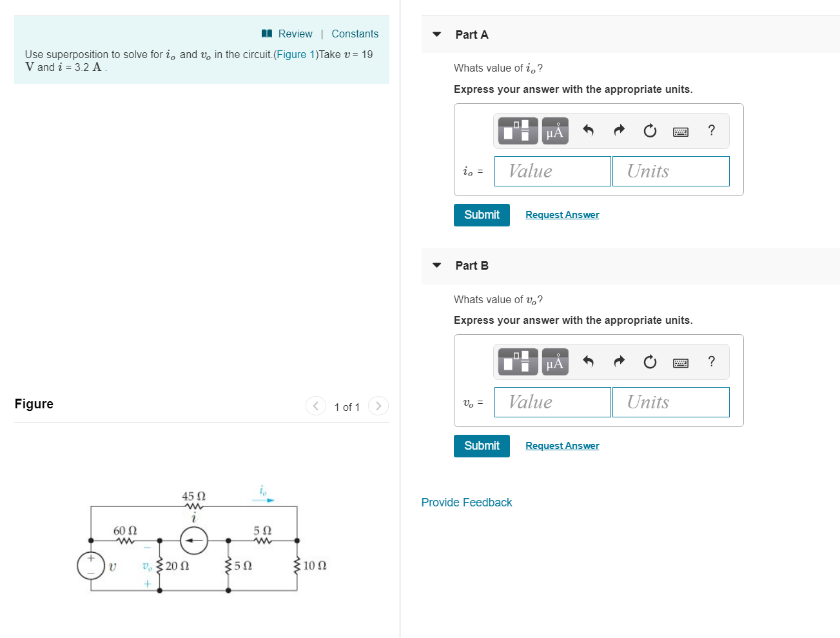Redo entry in Part A toolbar
The height and width of the screenshot is (638, 840).
point(619,130)
